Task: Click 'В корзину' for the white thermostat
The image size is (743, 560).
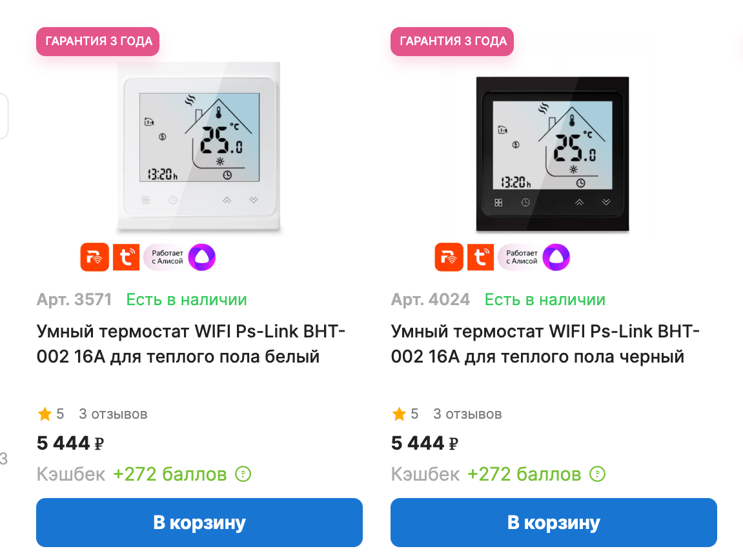Action: pyautogui.click(x=199, y=523)
